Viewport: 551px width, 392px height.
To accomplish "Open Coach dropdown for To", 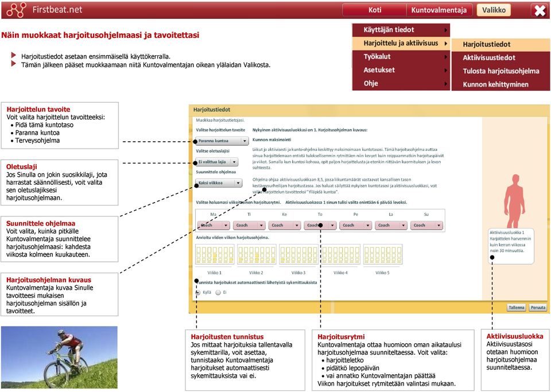I will pyautogui.click(x=320, y=225).
